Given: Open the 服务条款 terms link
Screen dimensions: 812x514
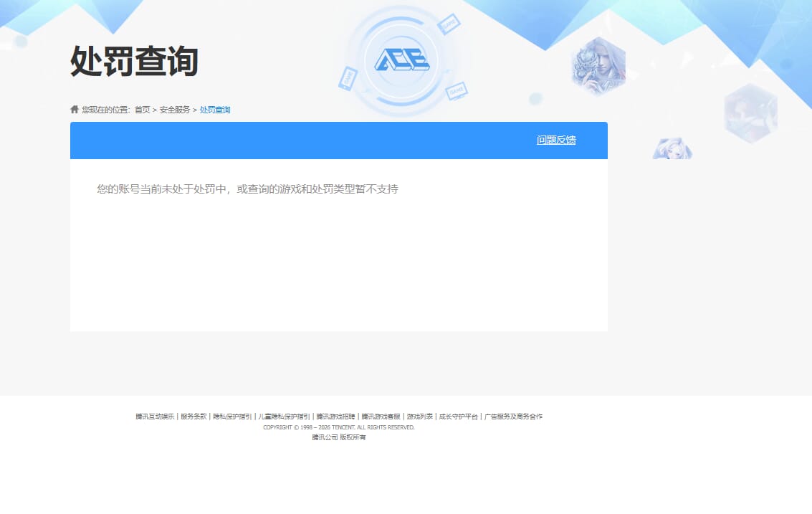Looking at the screenshot, I should 192,416.
